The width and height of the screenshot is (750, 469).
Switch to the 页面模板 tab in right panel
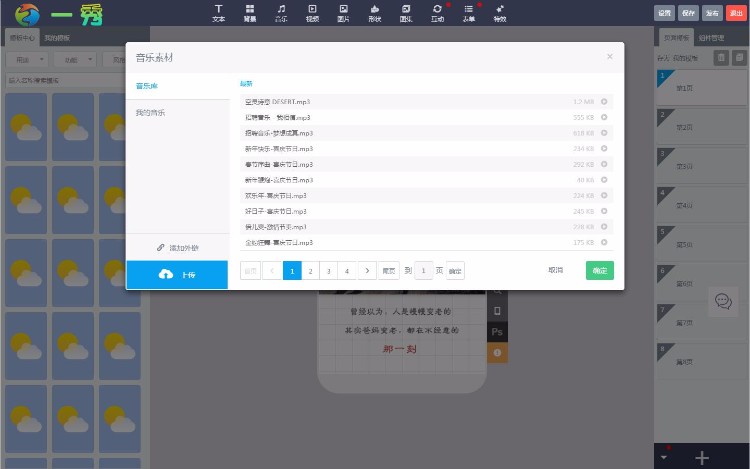tap(676, 38)
